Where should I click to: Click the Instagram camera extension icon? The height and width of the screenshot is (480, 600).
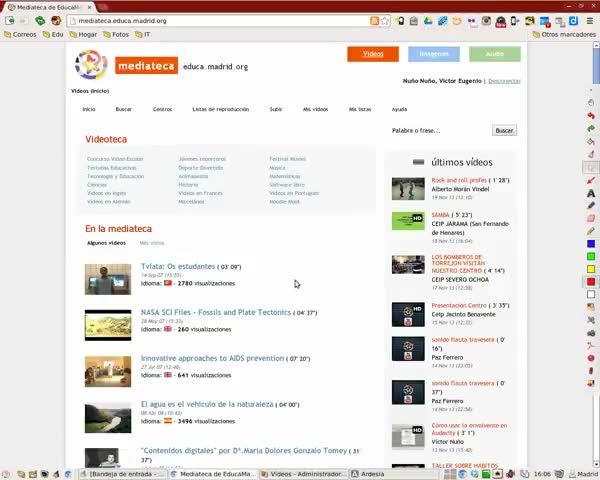(x=486, y=21)
